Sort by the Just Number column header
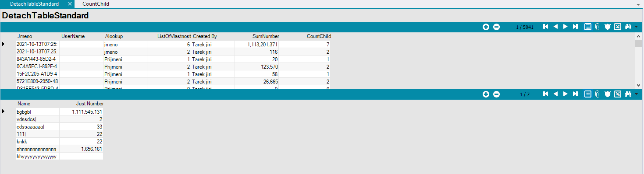The height and width of the screenshot is (174, 644). (x=89, y=104)
